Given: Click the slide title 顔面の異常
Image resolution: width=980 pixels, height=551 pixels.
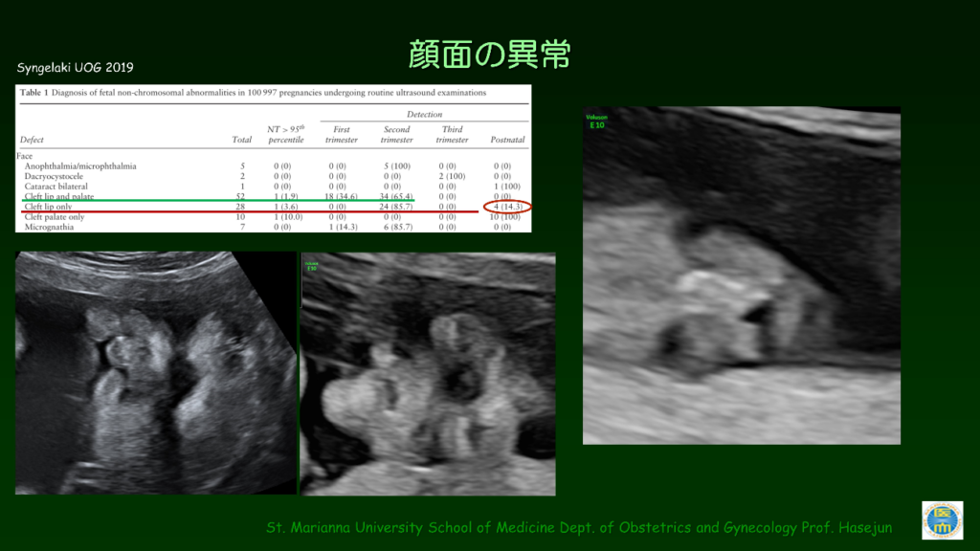Looking at the screenshot, I should 489,55.
